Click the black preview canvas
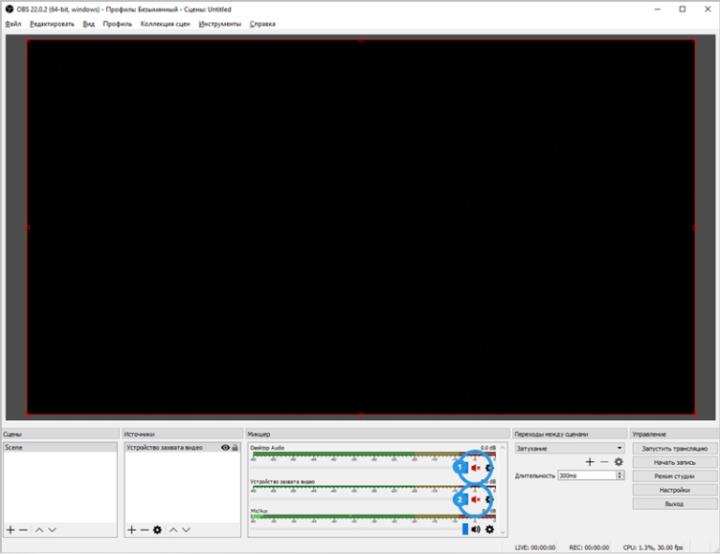This screenshot has height=554, width=720. pyautogui.click(x=360, y=227)
